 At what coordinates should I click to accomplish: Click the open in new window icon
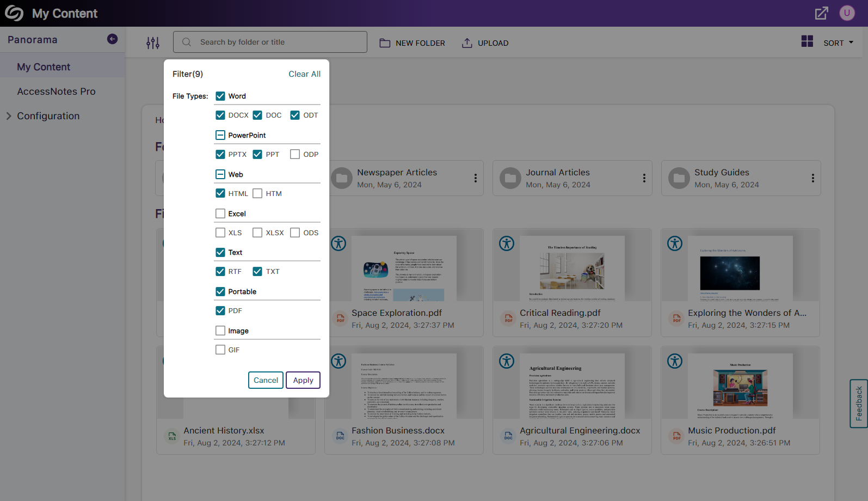pyautogui.click(x=821, y=13)
